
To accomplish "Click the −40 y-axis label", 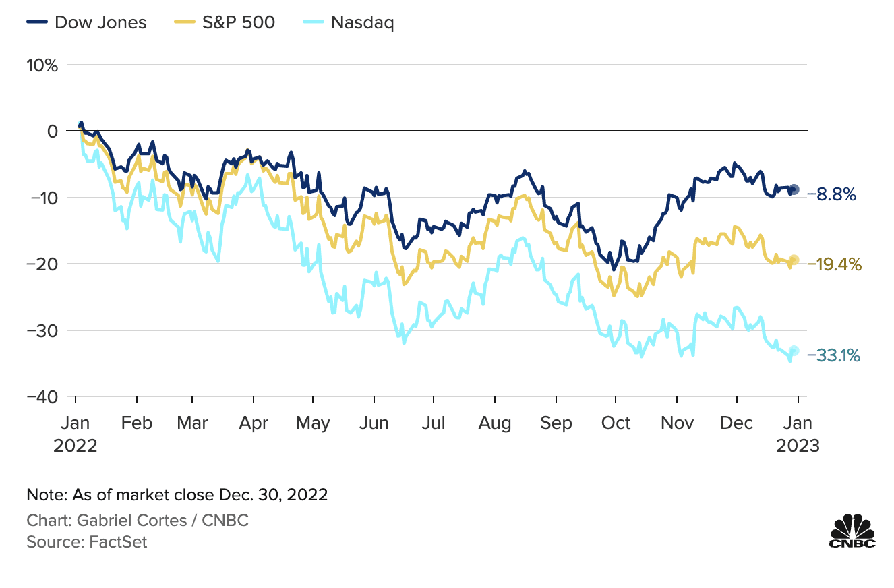I will 42,396.
